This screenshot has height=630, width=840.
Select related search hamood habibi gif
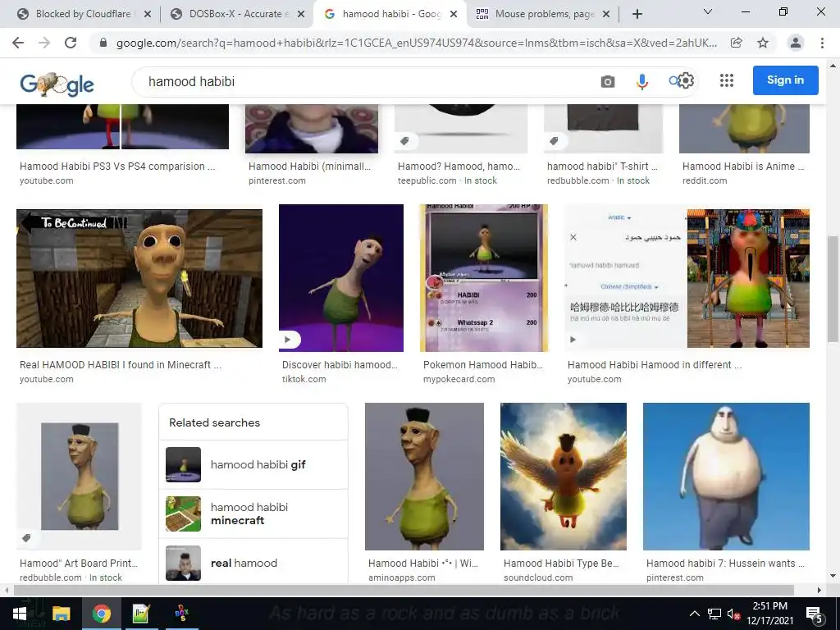(x=253, y=464)
